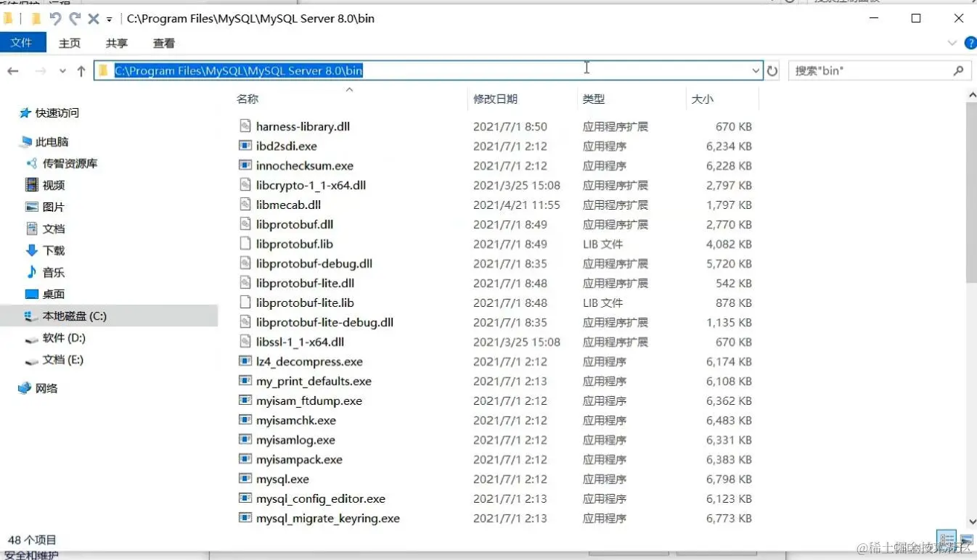The height and width of the screenshot is (560, 977).
Task: Select 文档 (E:) drive in sidebar
Action: tap(62, 360)
